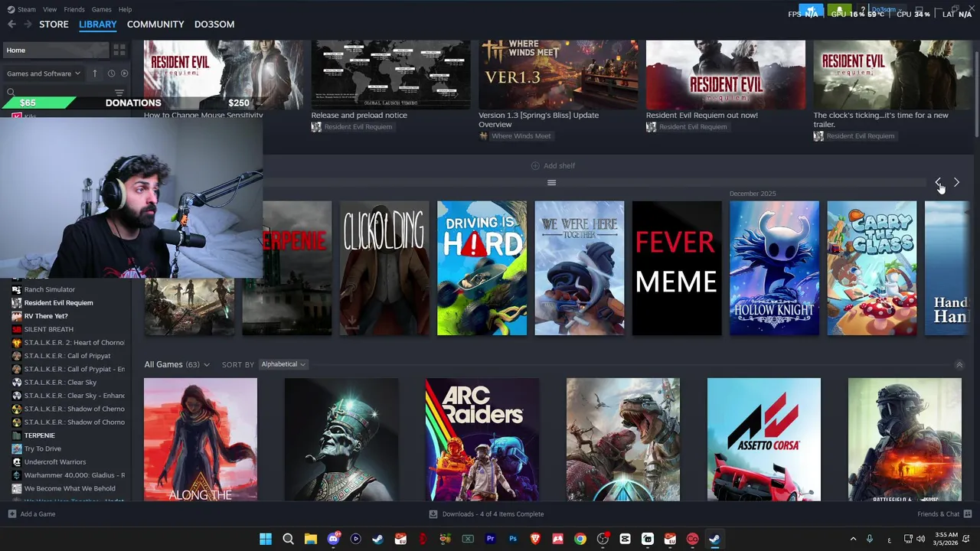
Task: Open Release and preload notice news
Action: (390, 85)
